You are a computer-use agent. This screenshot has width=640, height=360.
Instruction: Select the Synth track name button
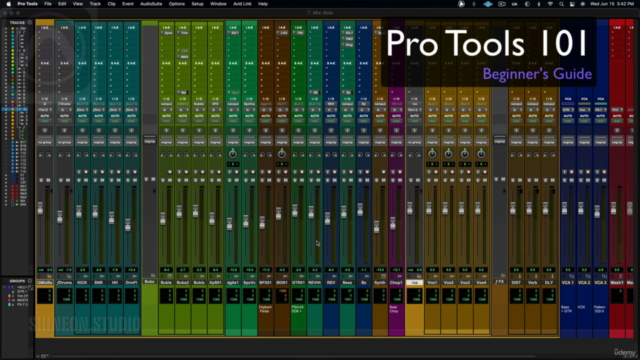(x=380, y=282)
